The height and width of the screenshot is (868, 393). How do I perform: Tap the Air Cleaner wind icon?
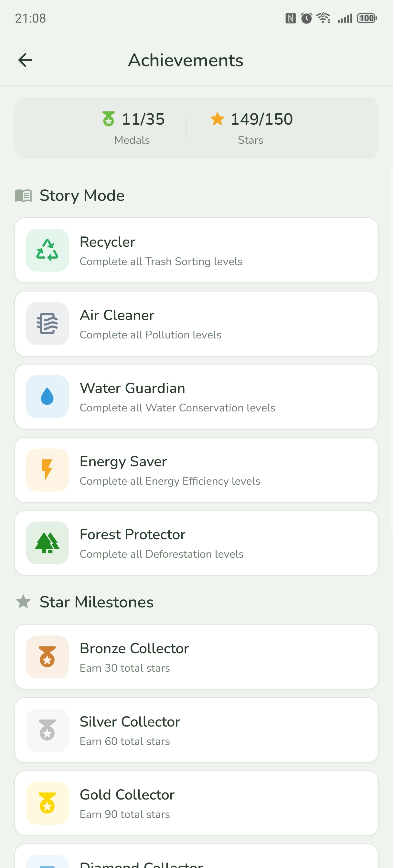click(47, 324)
